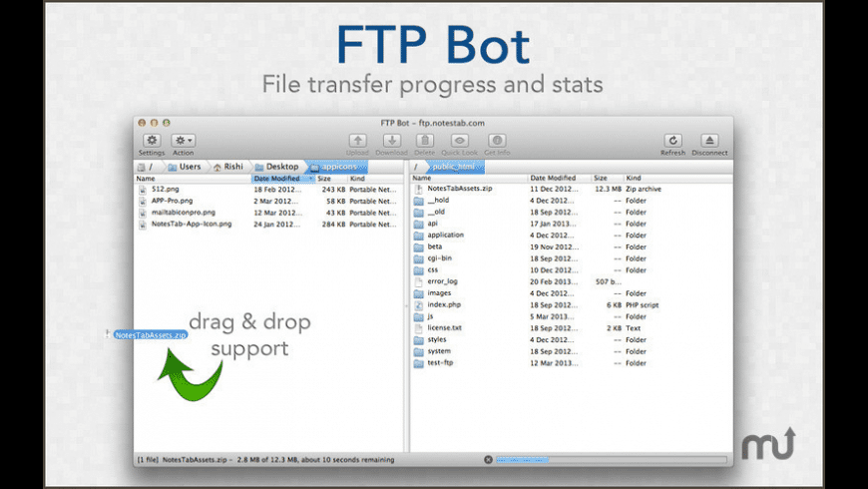This screenshot has width=868, height=489.
Task: Select the error_log file icon
Action: tap(418, 281)
